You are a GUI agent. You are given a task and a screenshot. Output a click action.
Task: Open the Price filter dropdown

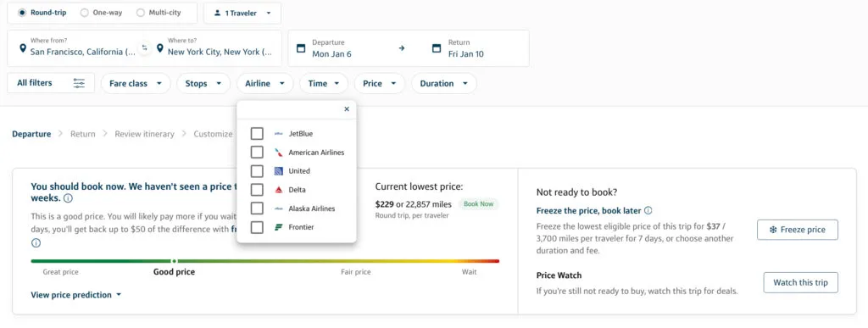(379, 84)
